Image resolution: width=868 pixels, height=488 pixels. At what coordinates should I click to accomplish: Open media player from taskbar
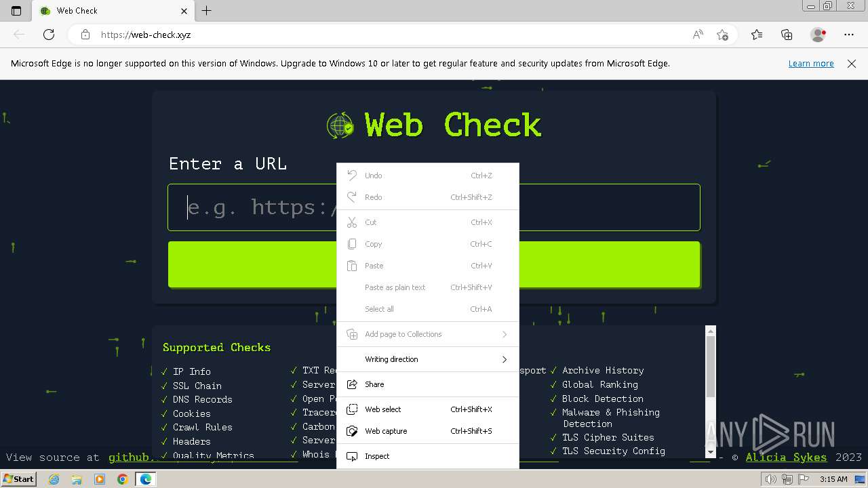pyautogui.click(x=100, y=479)
